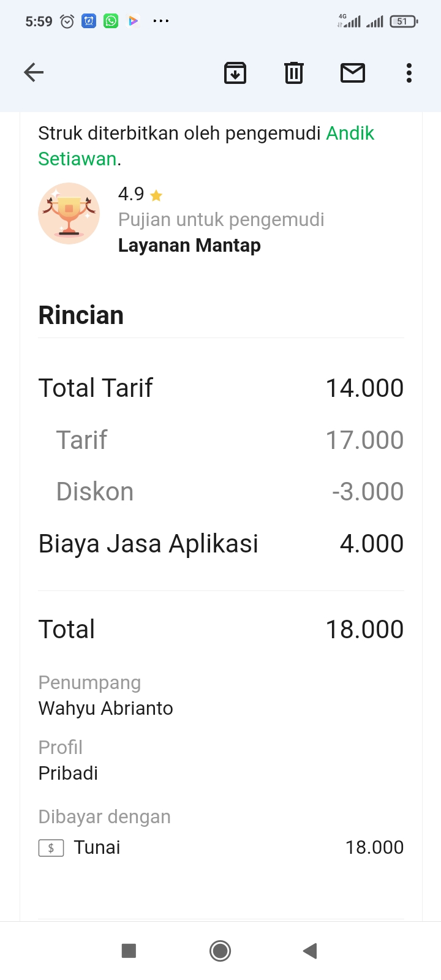Image resolution: width=441 pixels, height=980 pixels.
Task: Tap the yellow rating star
Action: coord(156,195)
